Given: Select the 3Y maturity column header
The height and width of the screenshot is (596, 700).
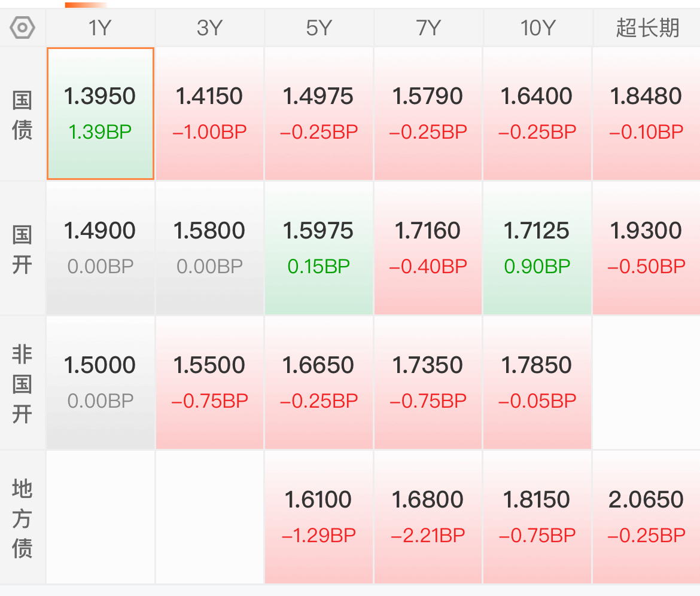Looking at the screenshot, I should [209, 27].
